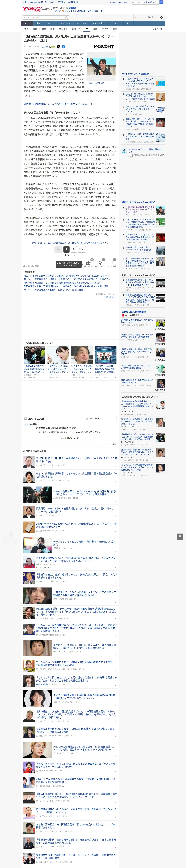Click the 196 comment count beside the article date
The image size is (186, 868).
(45, 47)
